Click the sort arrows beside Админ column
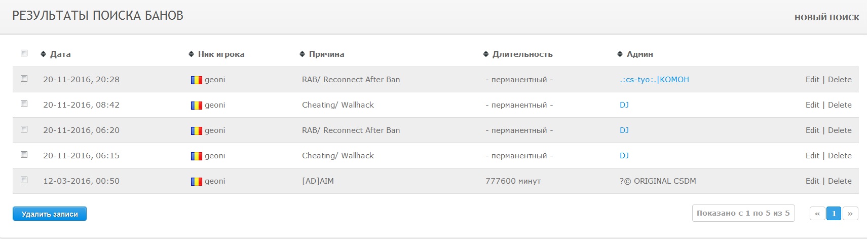 click(620, 54)
